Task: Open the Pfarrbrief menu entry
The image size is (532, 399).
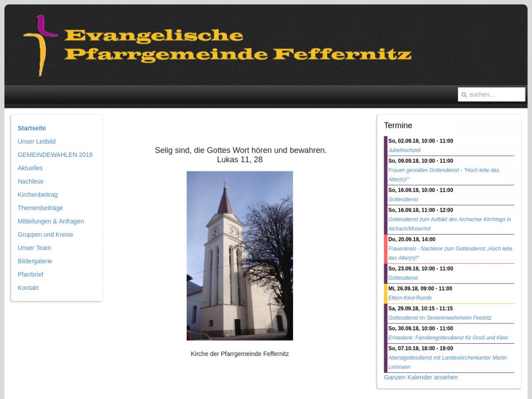Action: (30, 275)
